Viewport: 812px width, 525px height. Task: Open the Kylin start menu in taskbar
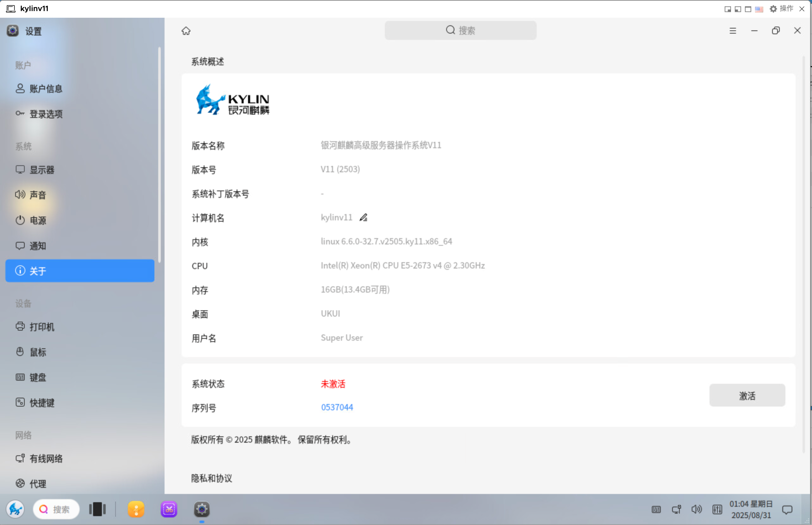pyautogui.click(x=15, y=509)
